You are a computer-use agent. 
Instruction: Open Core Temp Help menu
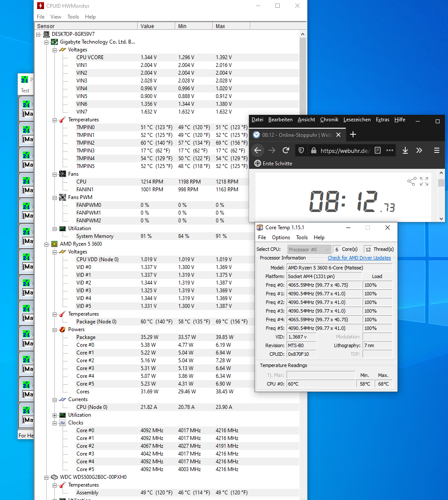tap(319, 237)
